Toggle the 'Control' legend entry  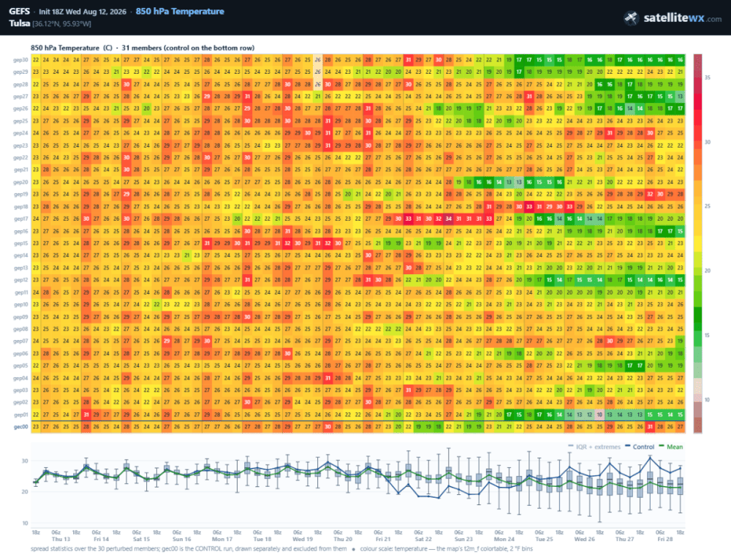(x=640, y=447)
